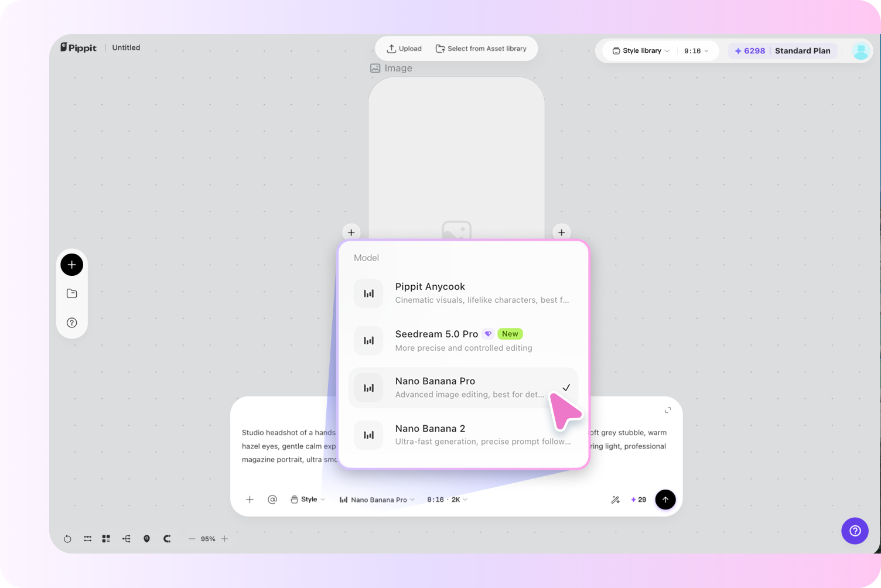Choose the Nano Banana 2 model

coord(463,435)
